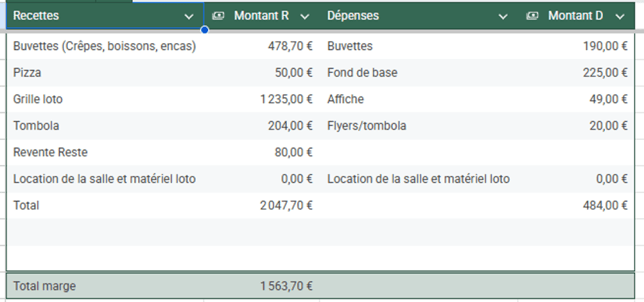Select the Buvettes (Crêpes, boissons, encas) cell

click(105, 46)
